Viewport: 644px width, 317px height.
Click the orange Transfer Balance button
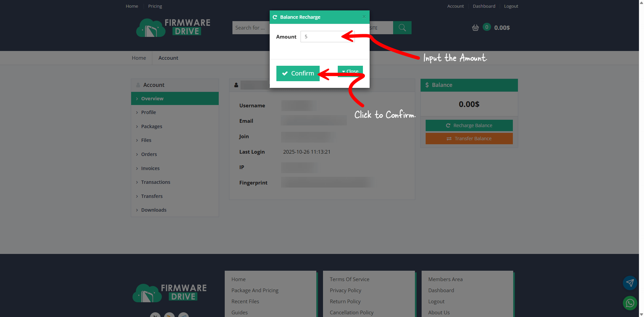469,139
